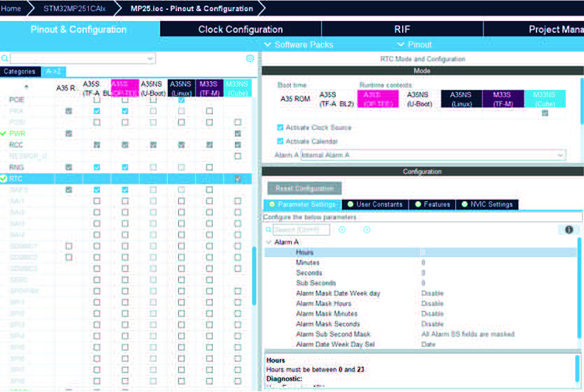
Task: Open the RIF tab
Action: pos(402,29)
